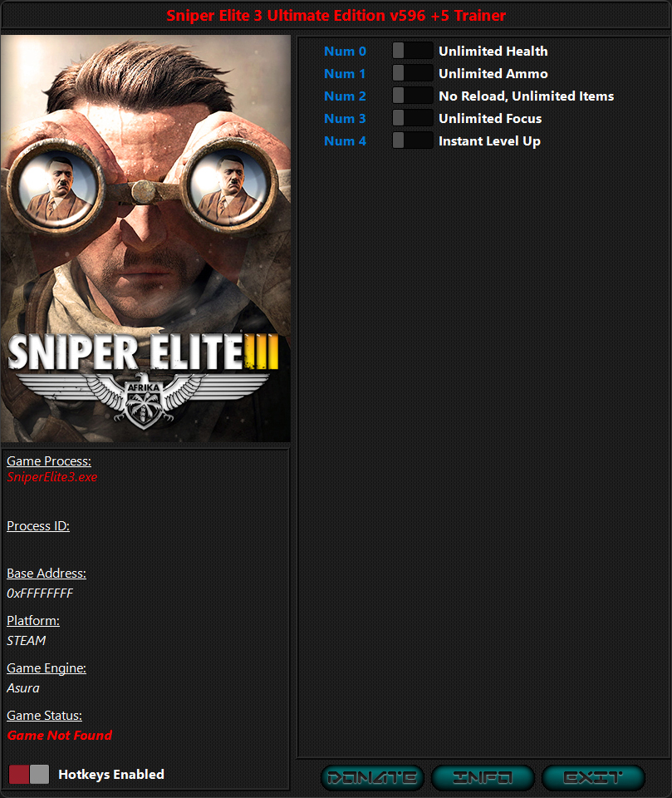Click the trainer title at the top
Viewport: 672px width, 798px height.
click(x=336, y=15)
